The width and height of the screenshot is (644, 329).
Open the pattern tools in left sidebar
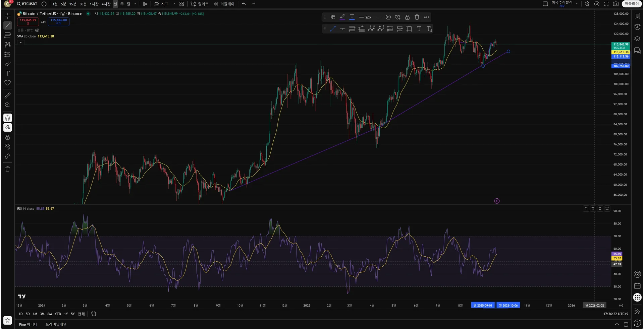(7, 45)
